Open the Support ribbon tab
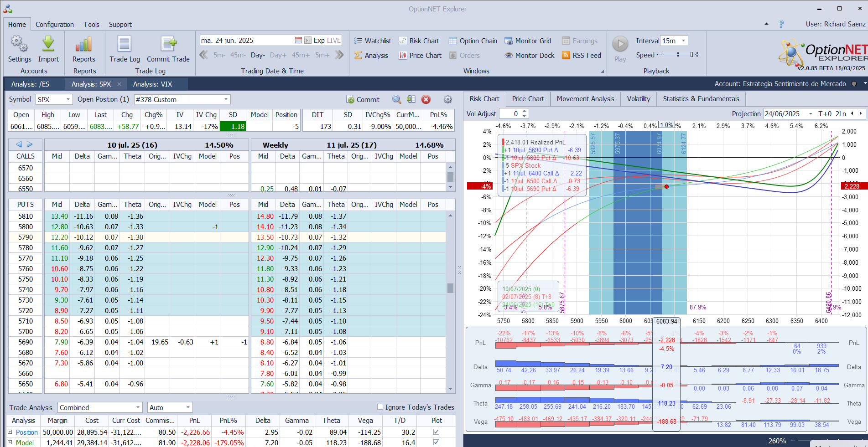This screenshot has height=447, width=868. coord(120,24)
